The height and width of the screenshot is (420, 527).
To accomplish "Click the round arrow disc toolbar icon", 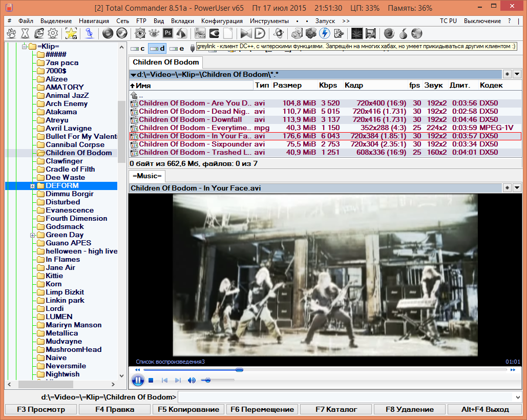I will [x=122, y=33].
